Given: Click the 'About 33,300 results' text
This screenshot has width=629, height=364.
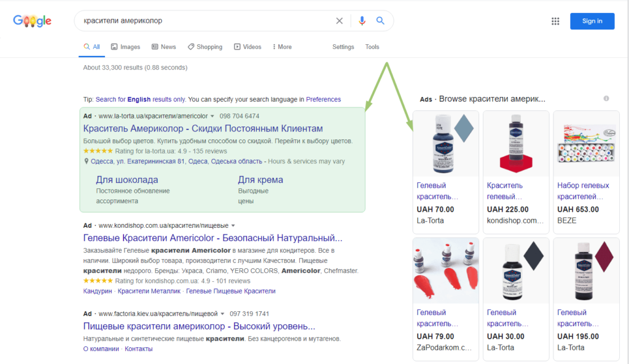Looking at the screenshot, I should click(135, 68).
